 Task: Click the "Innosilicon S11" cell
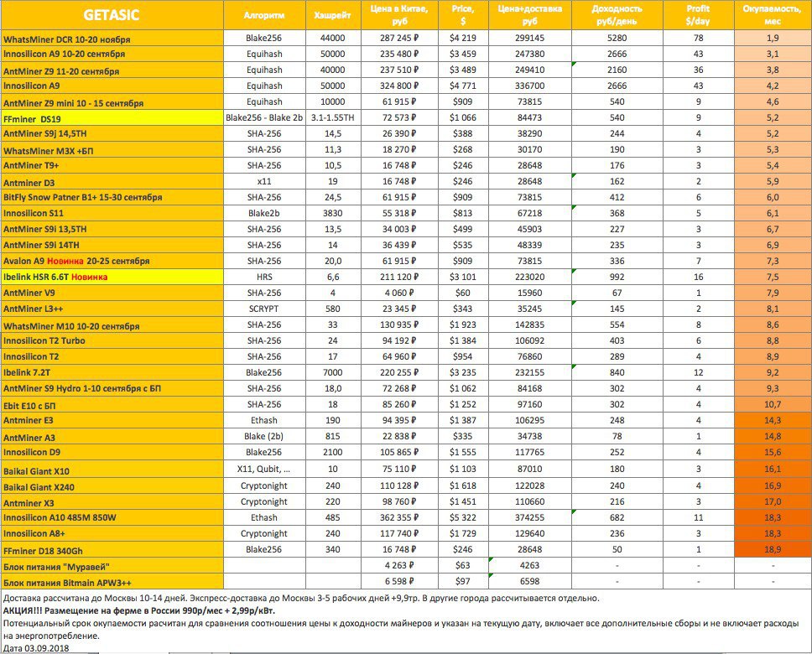point(112,213)
